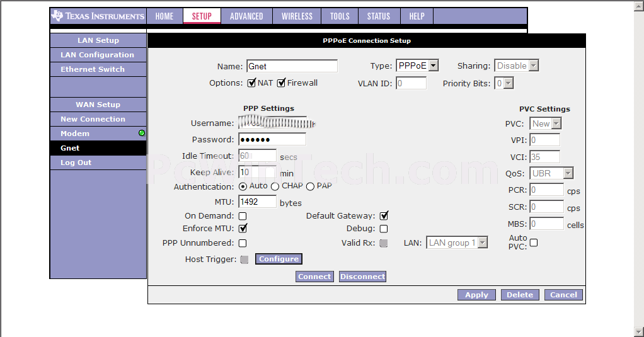Screen dimensions: 644x337
Task: Click the VCI input field
Action: (x=544, y=157)
